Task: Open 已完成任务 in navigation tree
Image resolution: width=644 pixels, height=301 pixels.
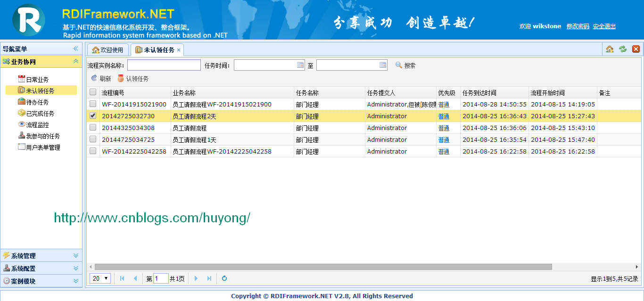Action: 40,114
